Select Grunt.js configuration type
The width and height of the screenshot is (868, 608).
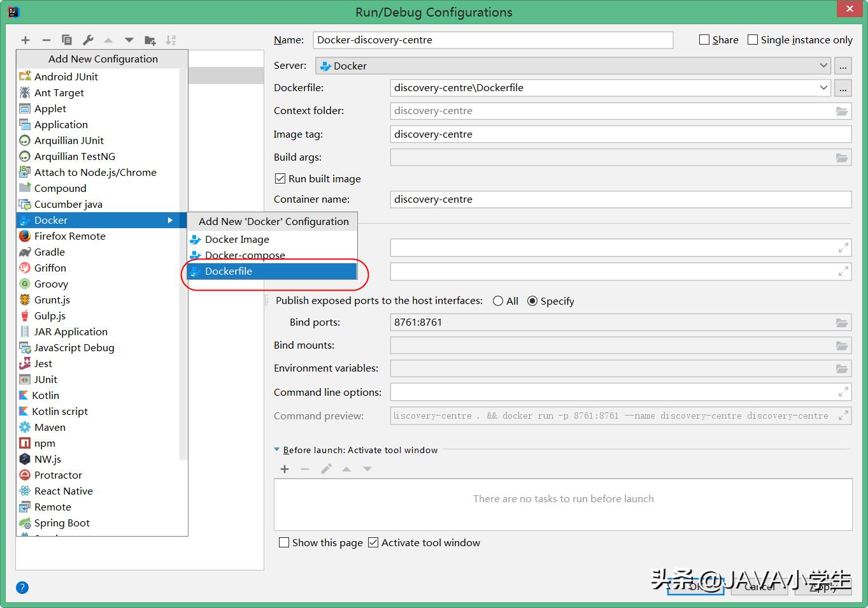[98, 300]
